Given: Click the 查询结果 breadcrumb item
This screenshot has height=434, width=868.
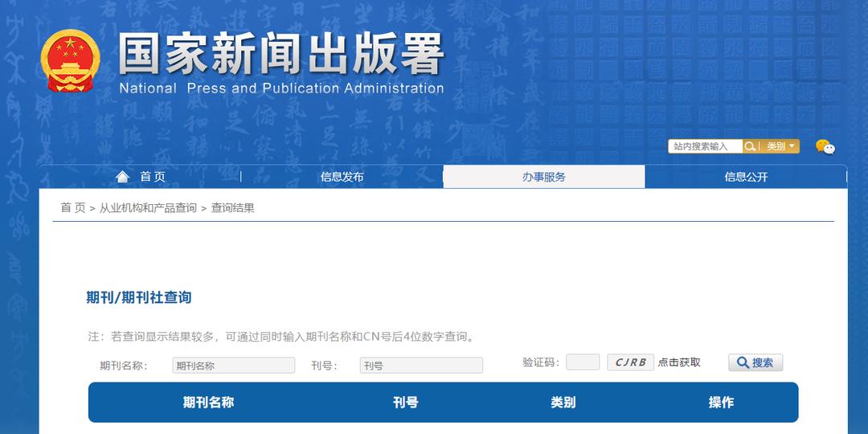Looking at the screenshot, I should (x=232, y=208).
